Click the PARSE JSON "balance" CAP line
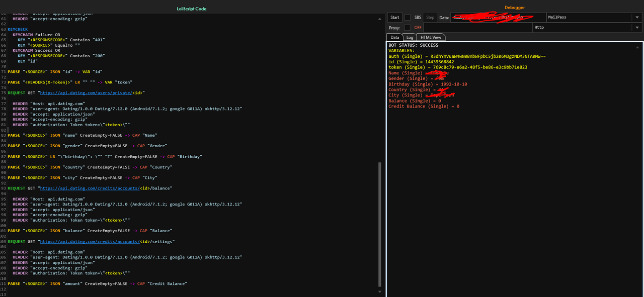This screenshot has height=297, width=644. [90, 231]
